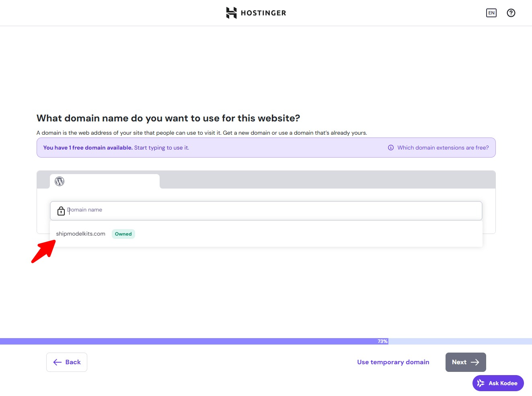This screenshot has height=396, width=532.
Task: Click the WordPress logo icon
Action: click(x=60, y=181)
